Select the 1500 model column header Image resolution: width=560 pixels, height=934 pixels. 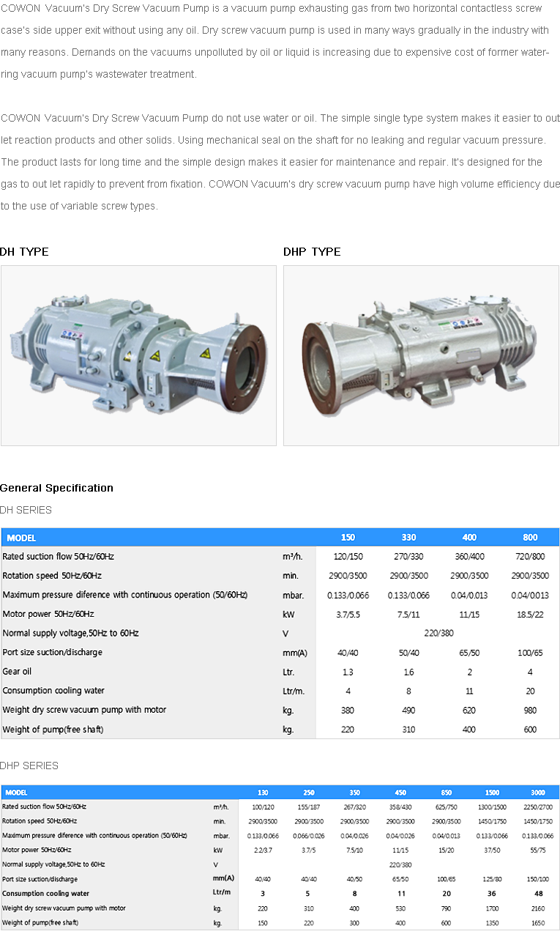coord(492,793)
